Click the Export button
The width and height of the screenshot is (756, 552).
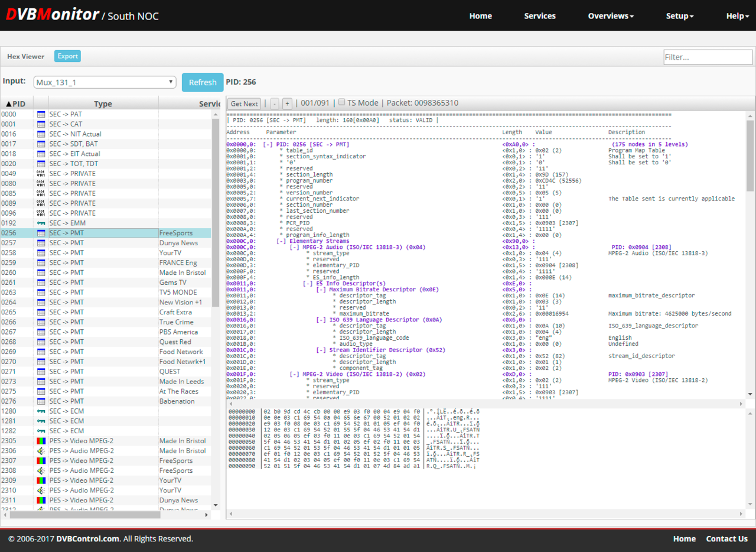(67, 56)
